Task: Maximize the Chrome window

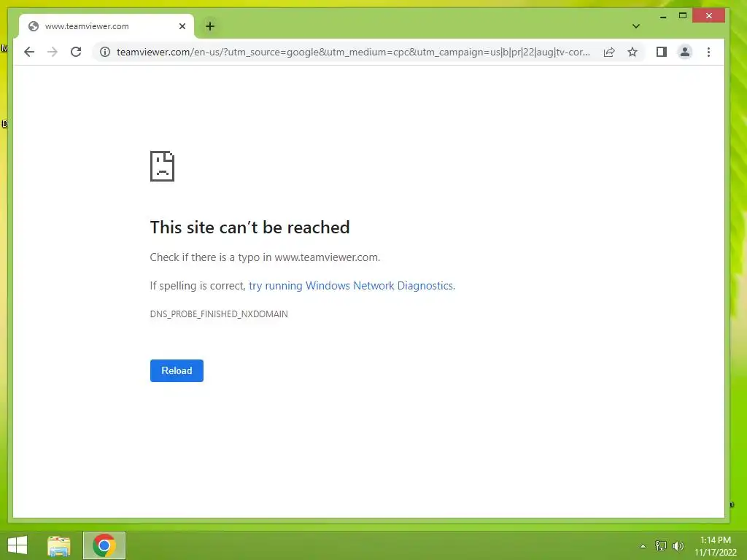Action: [682, 16]
